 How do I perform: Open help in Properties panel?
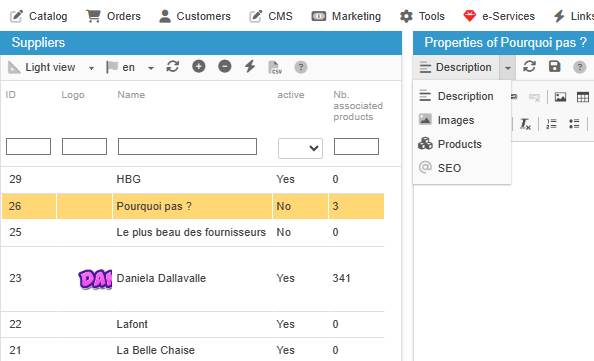tap(580, 67)
